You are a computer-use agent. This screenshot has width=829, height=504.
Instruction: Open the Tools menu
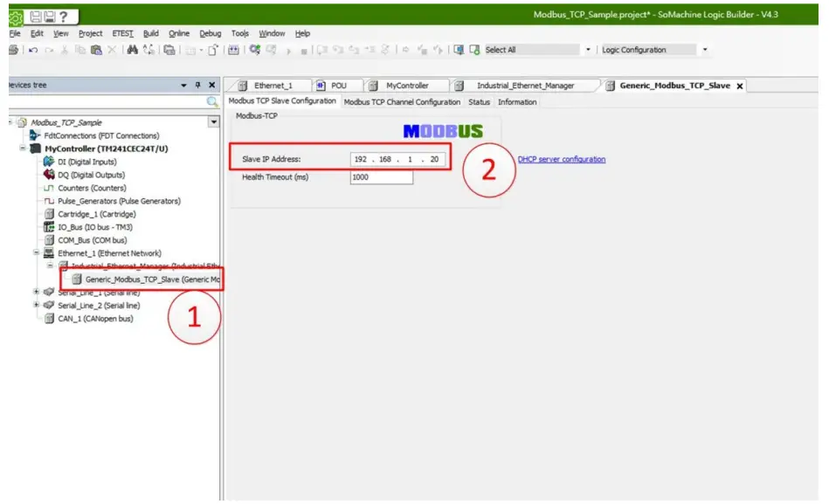tap(240, 33)
